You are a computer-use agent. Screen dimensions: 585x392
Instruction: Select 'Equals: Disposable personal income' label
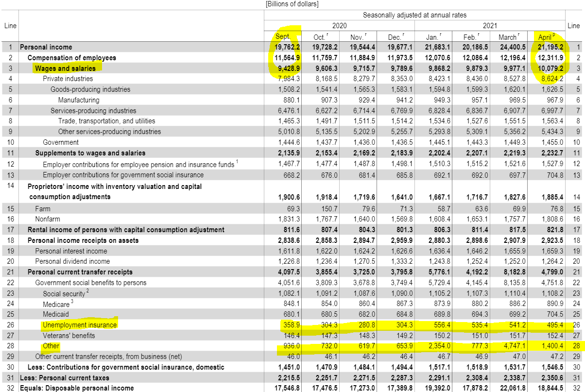click(x=77, y=388)
